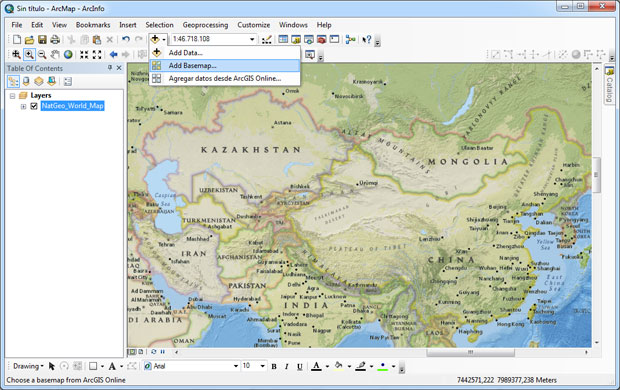
Task: Open the font size 10 dropdown
Action: coord(263,366)
